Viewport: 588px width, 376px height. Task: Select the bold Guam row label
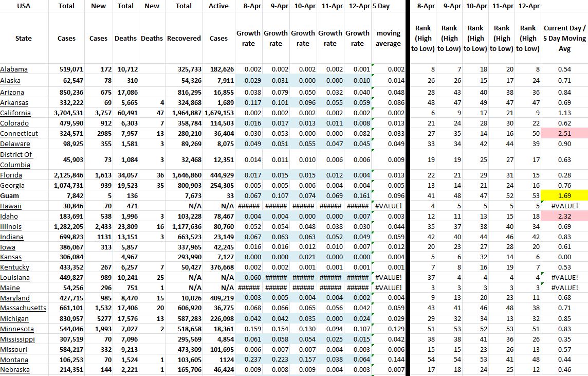[x=9, y=195]
